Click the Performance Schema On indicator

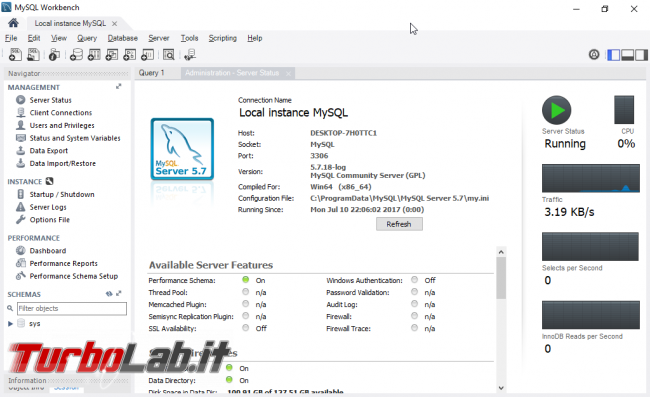click(246, 280)
